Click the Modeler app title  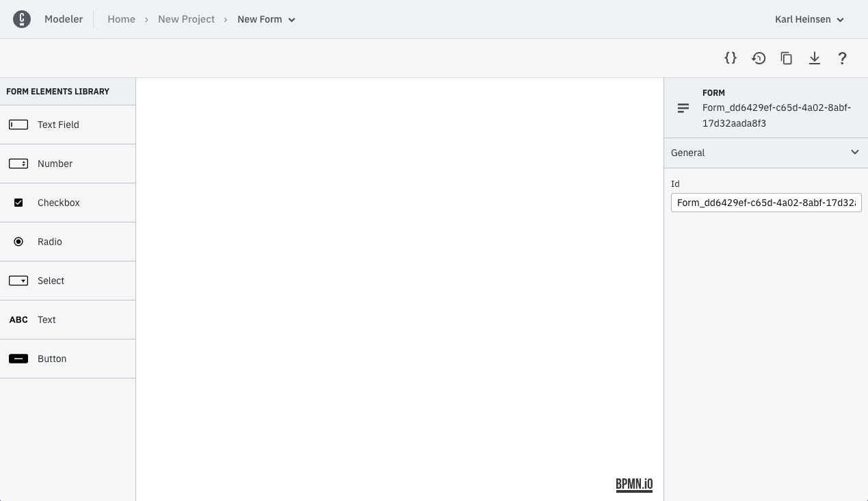point(64,19)
